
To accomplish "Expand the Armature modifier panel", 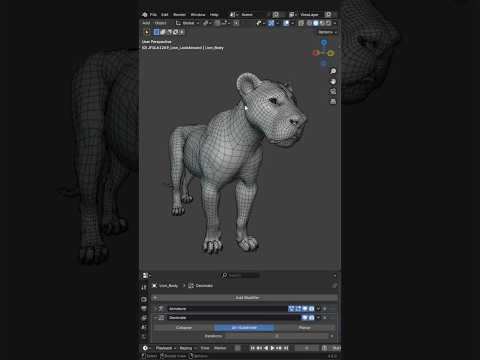I will (x=156, y=309).
